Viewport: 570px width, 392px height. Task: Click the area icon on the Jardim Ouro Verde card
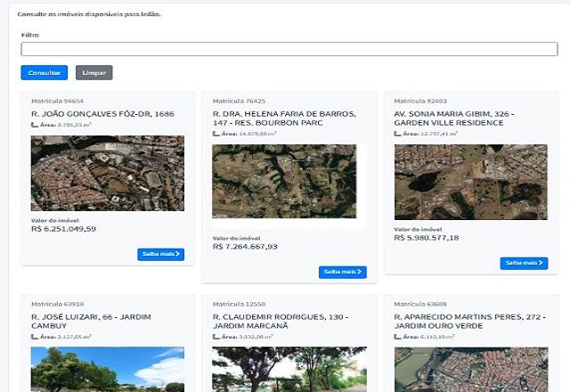[x=398, y=338]
